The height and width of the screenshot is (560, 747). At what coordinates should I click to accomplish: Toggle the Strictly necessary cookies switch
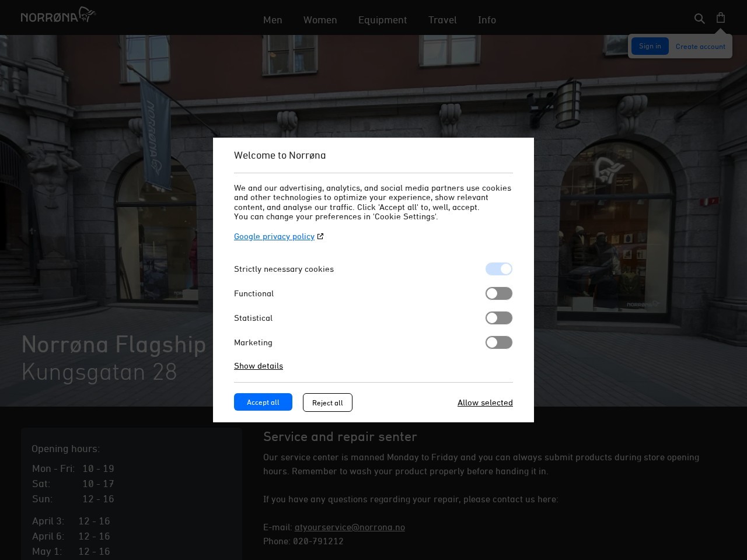(x=499, y=269)
